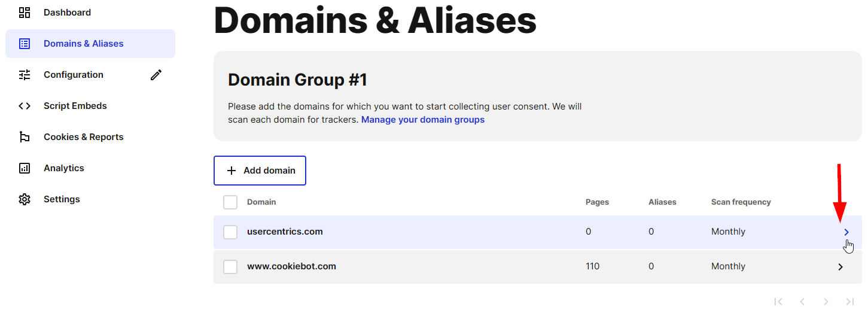Open the Manage your domain groups link
868x316 pixels.
(x=423, y=120)
